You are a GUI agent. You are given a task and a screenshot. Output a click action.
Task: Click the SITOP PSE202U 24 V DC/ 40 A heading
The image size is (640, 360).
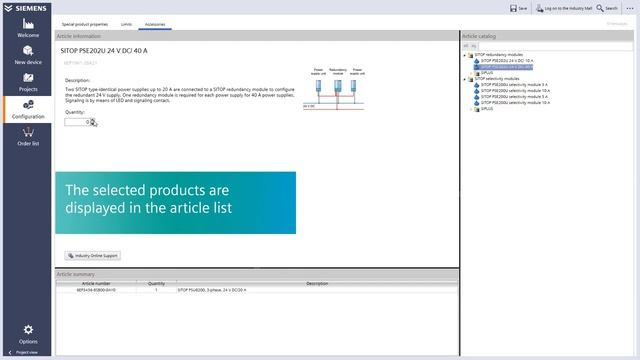point(104,51)
